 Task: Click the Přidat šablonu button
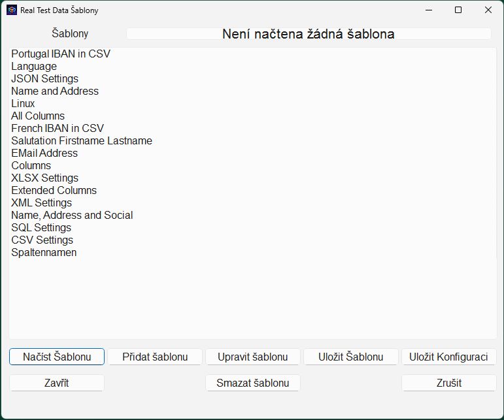tap(155, 357)
